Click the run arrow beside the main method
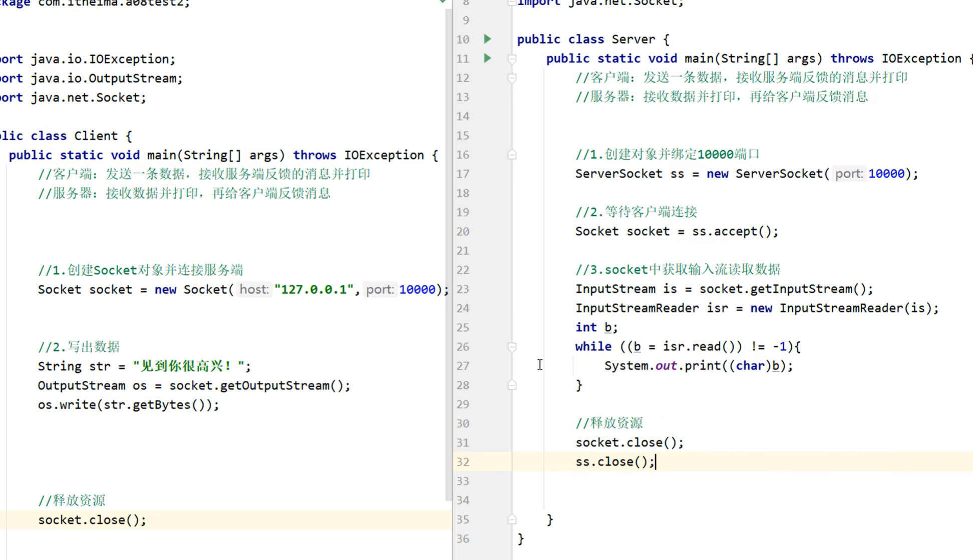Screen dimensions: 973x560 (487, 58)
